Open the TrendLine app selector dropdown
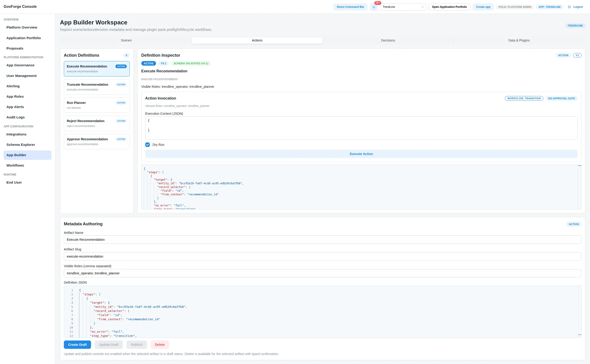The width and height of the screenshot is (590, 364). click(x=403, y=7)
